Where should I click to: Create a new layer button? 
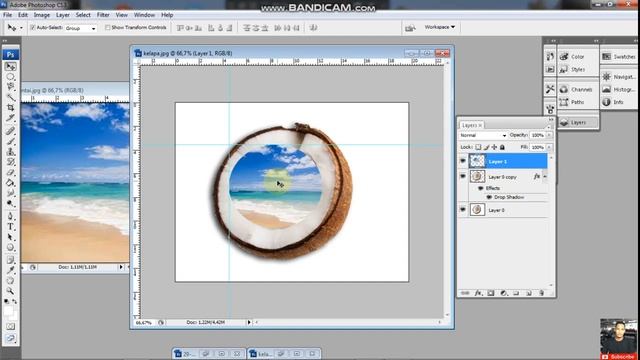[529, 293]
